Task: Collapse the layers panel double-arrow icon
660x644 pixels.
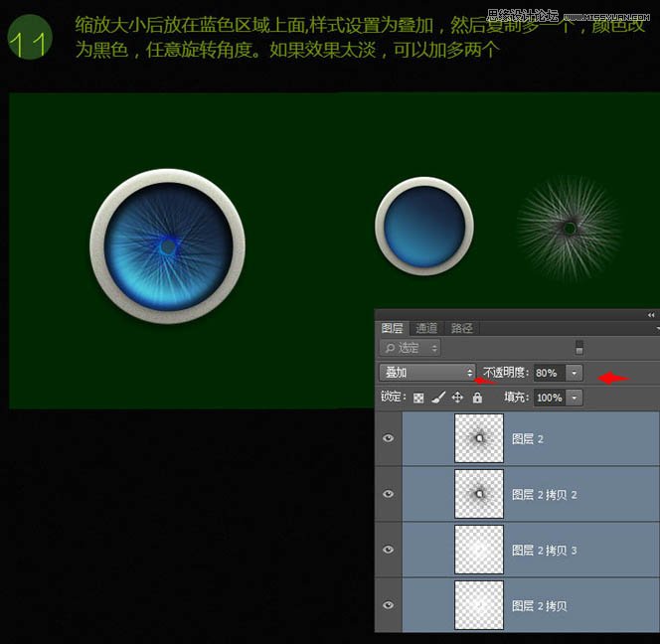Action: coord(651,315)
